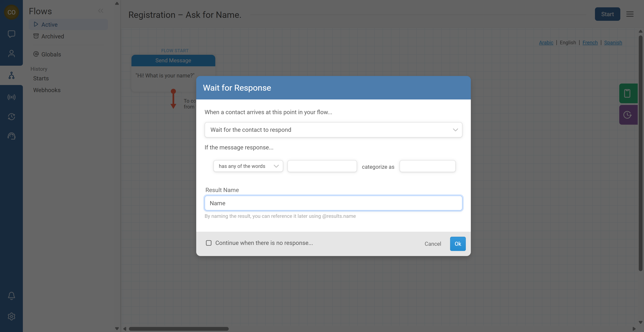
Task: Open the hamburger menu beside Start
Action: coord(630,14)
